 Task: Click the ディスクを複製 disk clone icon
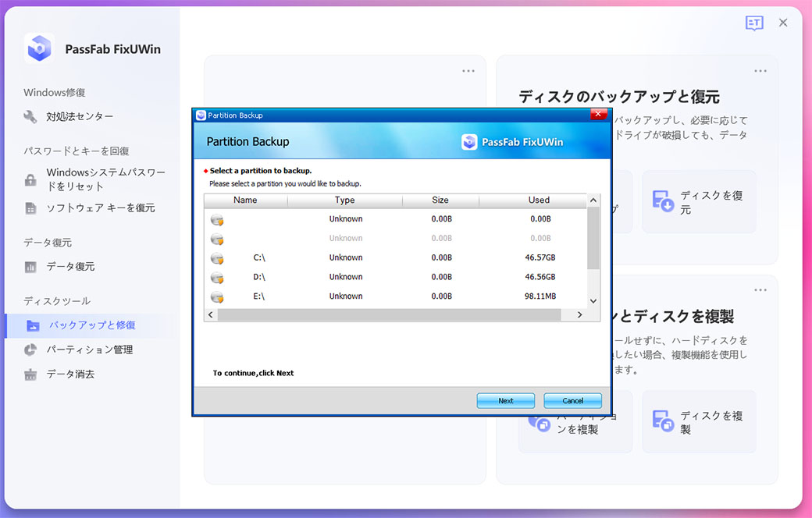tap(663, 421)
